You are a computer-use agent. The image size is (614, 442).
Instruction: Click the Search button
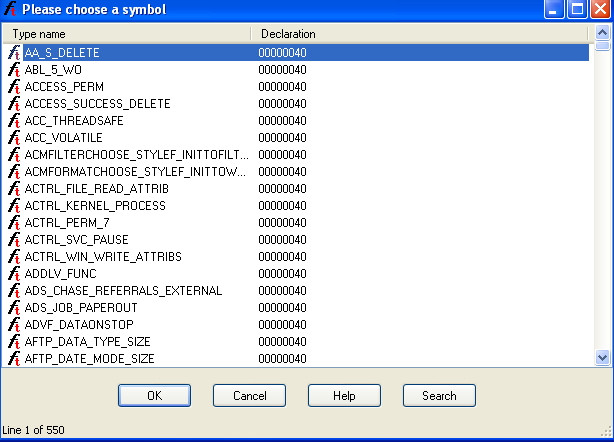[x=439, y=396]
